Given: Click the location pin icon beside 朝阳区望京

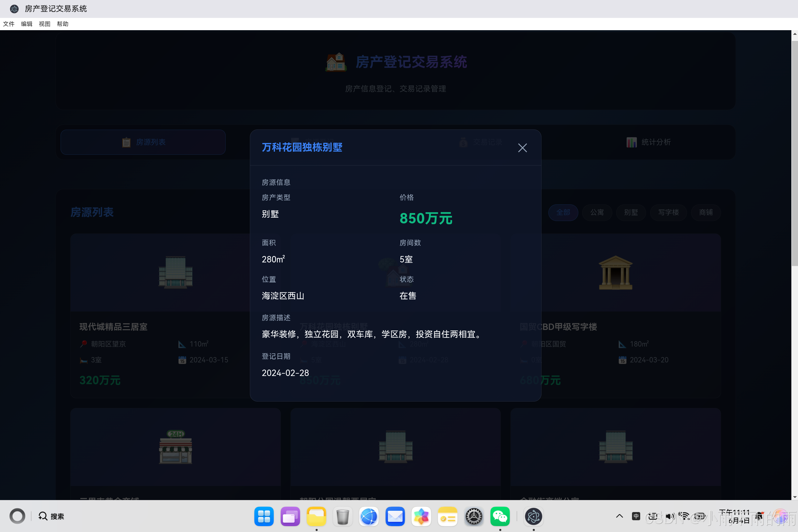Looking at the screenshot, I should pyautogui.click(x=83, y=344).
